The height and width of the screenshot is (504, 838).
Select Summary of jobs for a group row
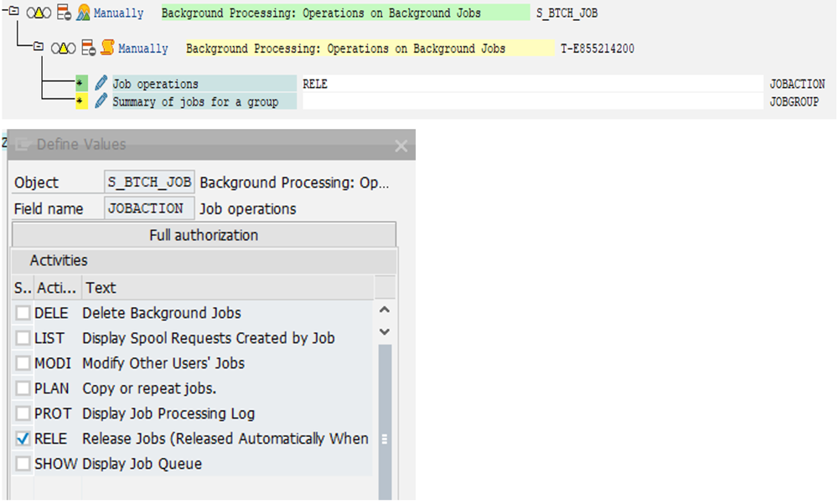204,101
